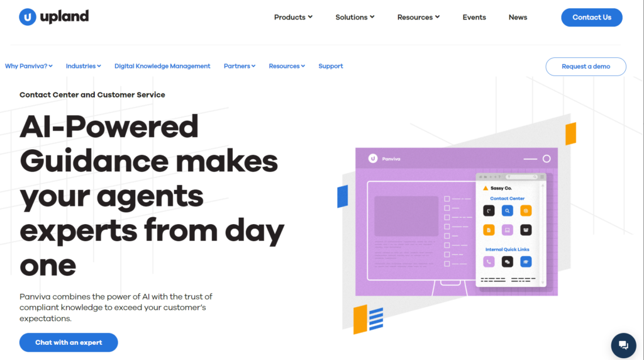Expand the Partners dropdown

click(240, 66)
